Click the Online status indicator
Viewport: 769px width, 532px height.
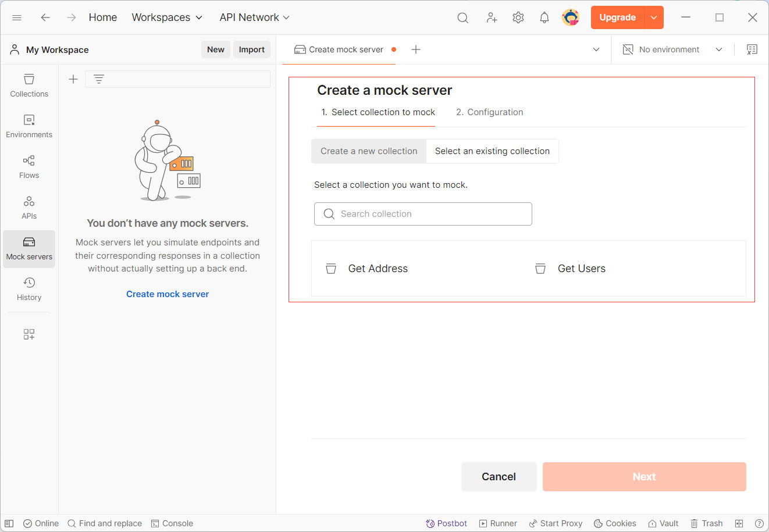41,523
